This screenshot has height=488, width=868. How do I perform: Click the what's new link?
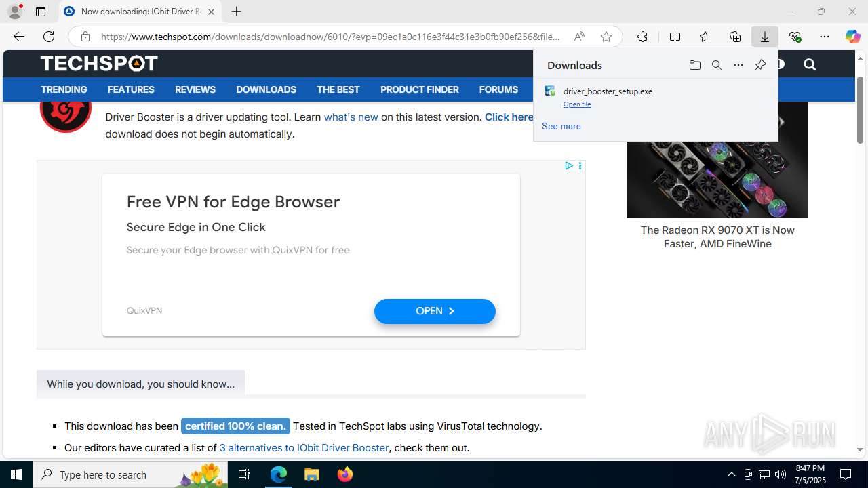(351, 117)
